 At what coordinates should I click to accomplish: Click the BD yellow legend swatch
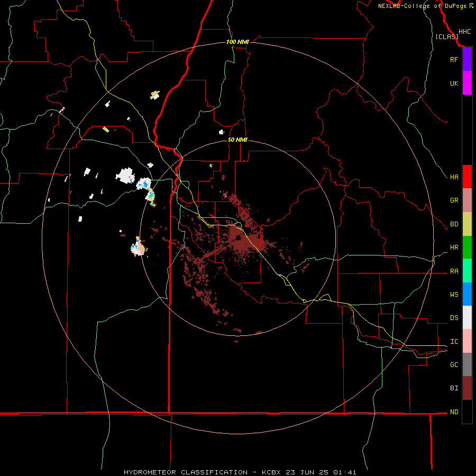coord(467,224)
